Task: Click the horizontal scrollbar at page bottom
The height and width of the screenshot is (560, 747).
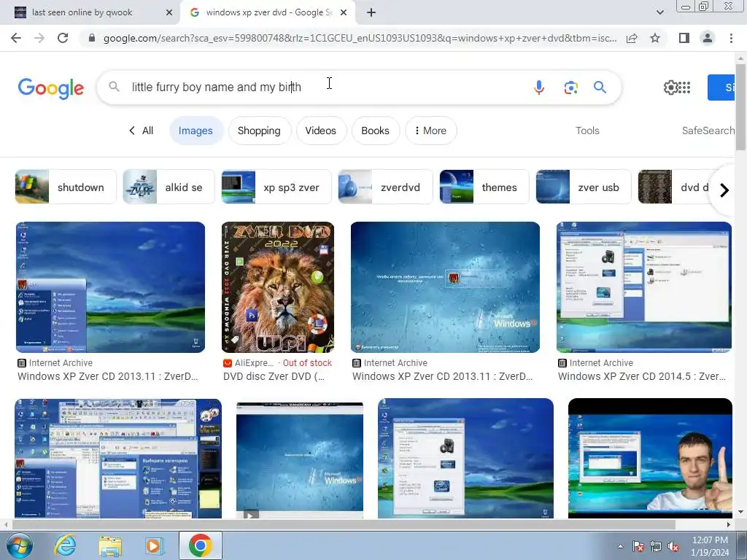Action: coord(344,524)
